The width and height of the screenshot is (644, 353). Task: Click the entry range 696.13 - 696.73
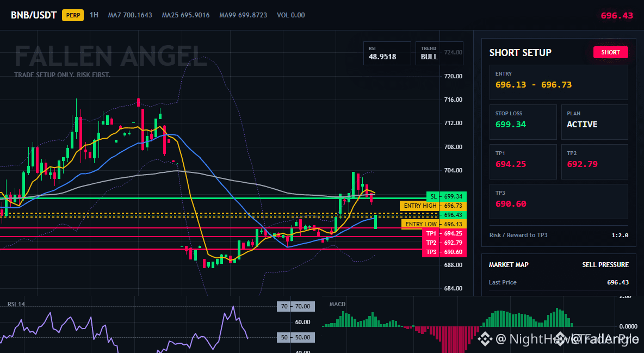pos(533,85)
